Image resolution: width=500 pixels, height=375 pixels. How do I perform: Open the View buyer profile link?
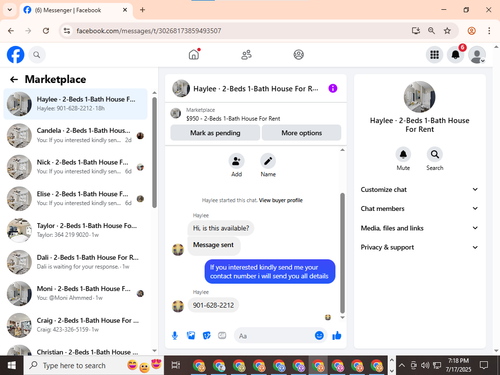coord(281,200)
